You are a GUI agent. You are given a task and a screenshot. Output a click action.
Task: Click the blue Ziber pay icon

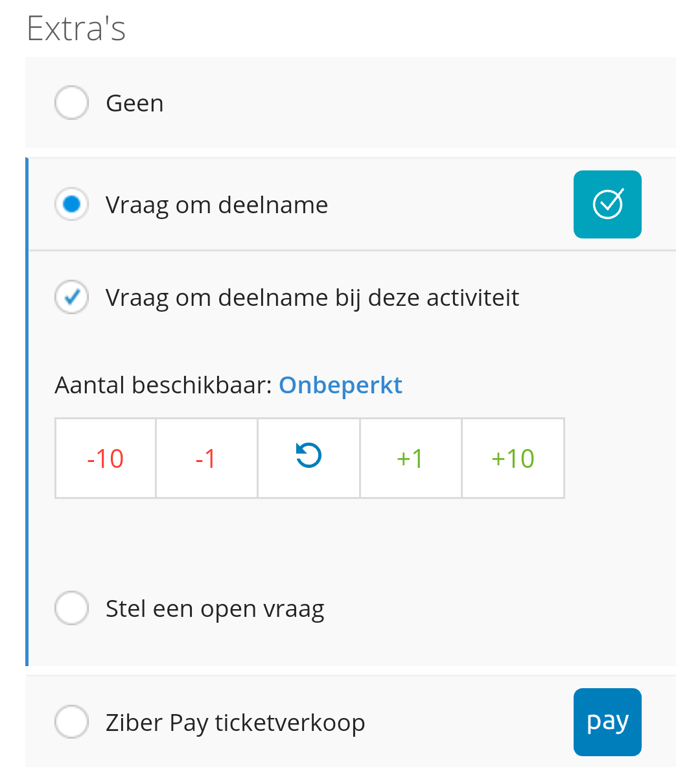[607, 722]
